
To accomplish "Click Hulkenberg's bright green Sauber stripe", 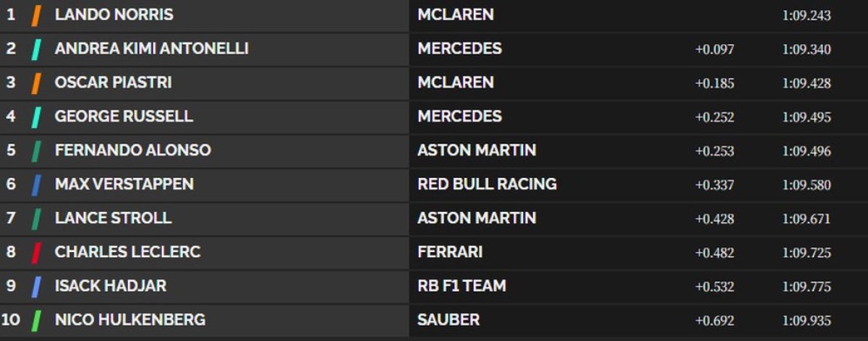I will point(36,320).
